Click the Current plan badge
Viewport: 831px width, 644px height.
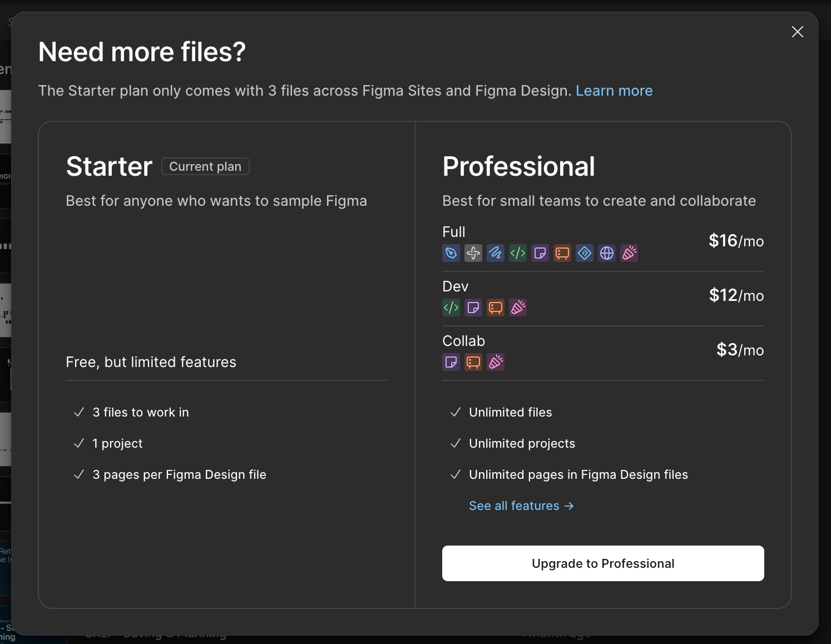[205, 166]
